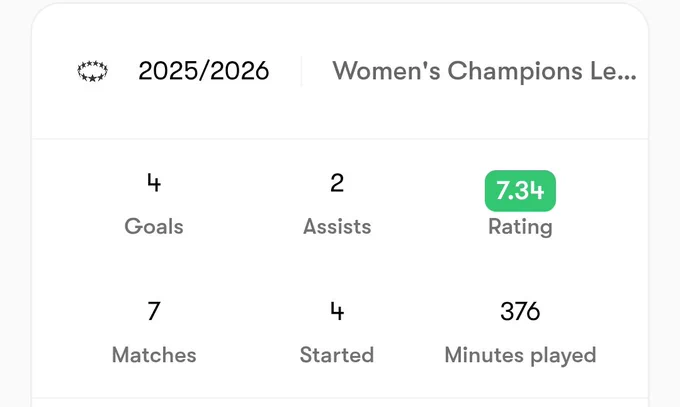Image resolution: width=680 pixels, height=407 pixels.
Task: Click the 376 minutes played value
Action: [520, 311]
